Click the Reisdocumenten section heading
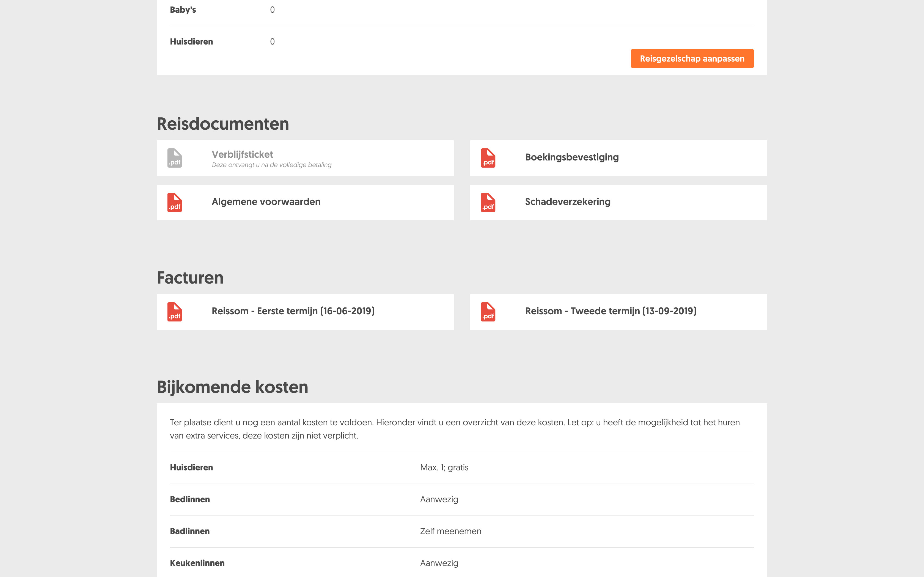 point(222,124)
